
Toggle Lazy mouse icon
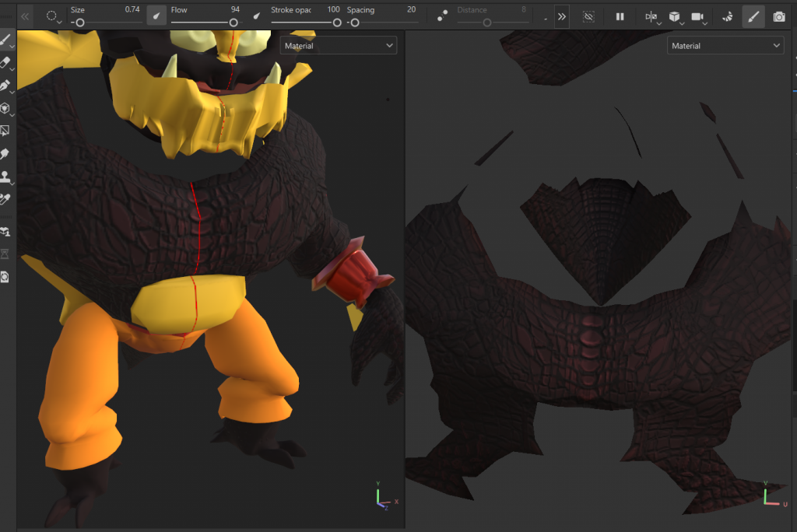443,16
